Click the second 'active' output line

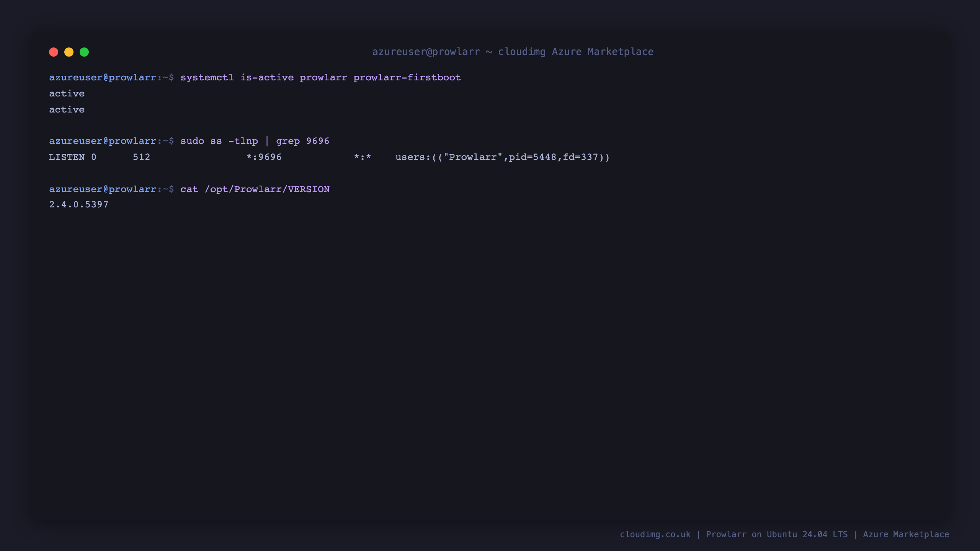click(67, 109)
